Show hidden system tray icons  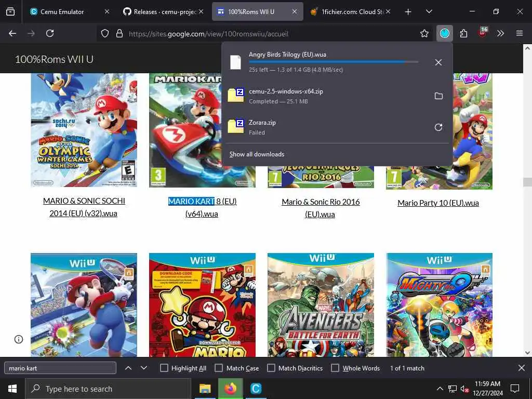(440, 389)
